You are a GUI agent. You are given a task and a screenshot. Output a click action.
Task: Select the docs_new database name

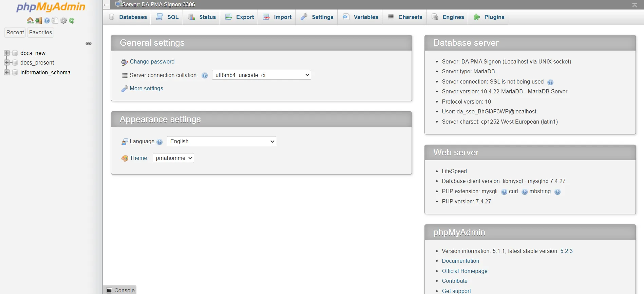(33, 53)
